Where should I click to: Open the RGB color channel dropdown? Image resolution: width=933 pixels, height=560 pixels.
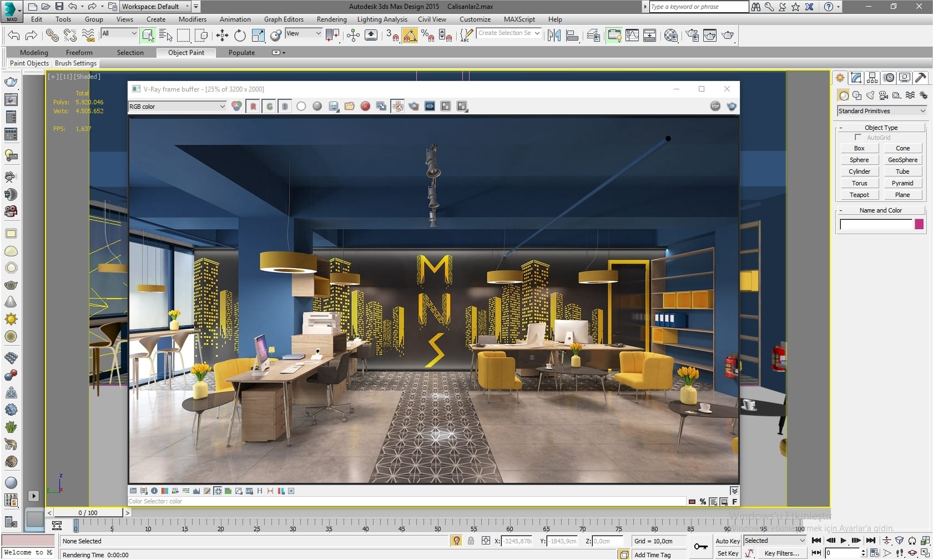click(x=177, y=106)
